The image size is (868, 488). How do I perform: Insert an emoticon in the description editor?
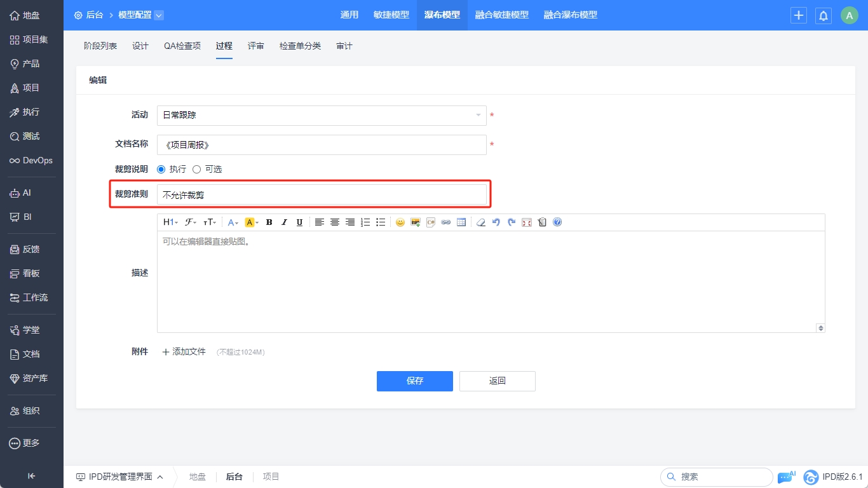point(400,222)
